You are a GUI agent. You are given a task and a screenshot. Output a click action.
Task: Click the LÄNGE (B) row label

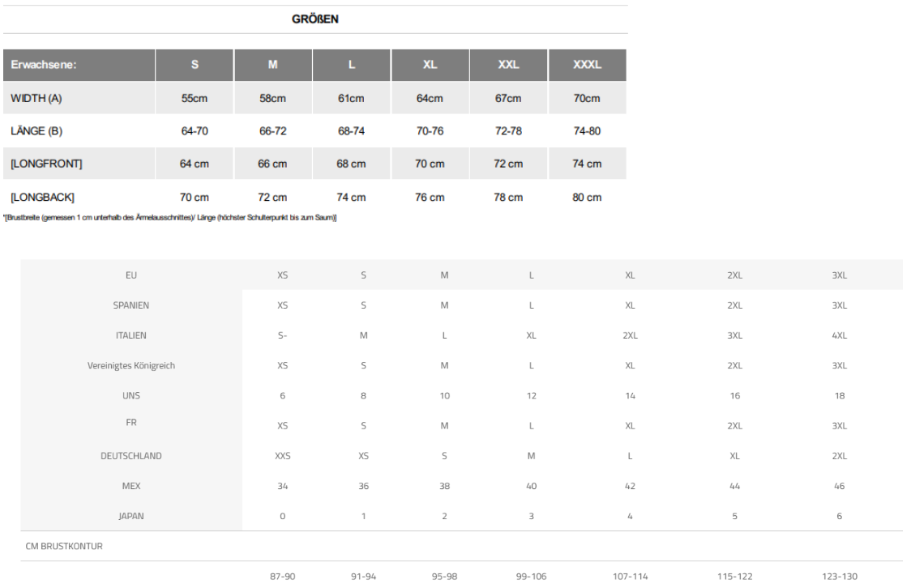pos(37,131)
